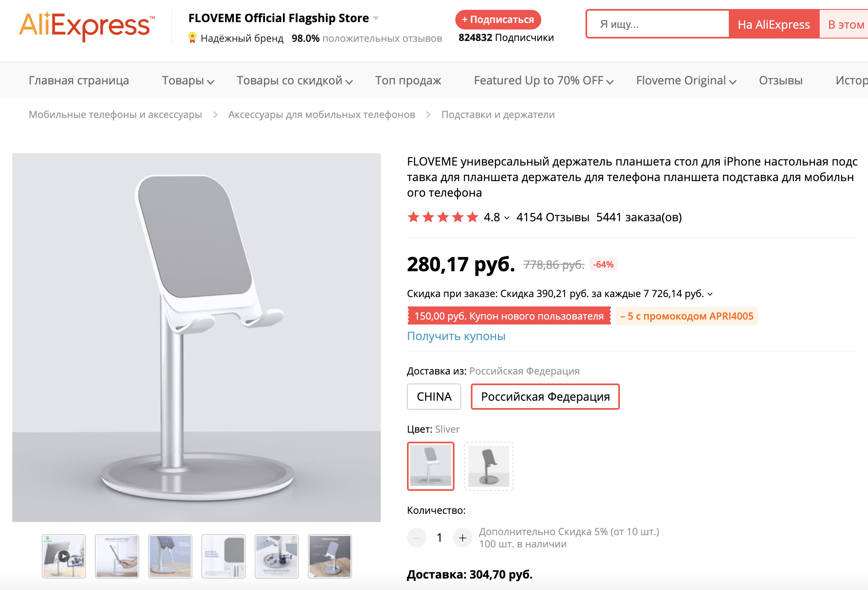This screenshot has height=590, width=868.
Task: Choose the dark gray color swatch
Action: (x=488, y=466)
